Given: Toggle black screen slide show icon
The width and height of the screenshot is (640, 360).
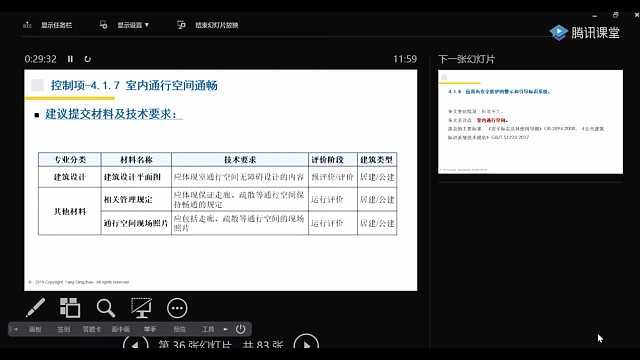Looking at the screenshot, I should pyautogui.click(x=141, y=308).
